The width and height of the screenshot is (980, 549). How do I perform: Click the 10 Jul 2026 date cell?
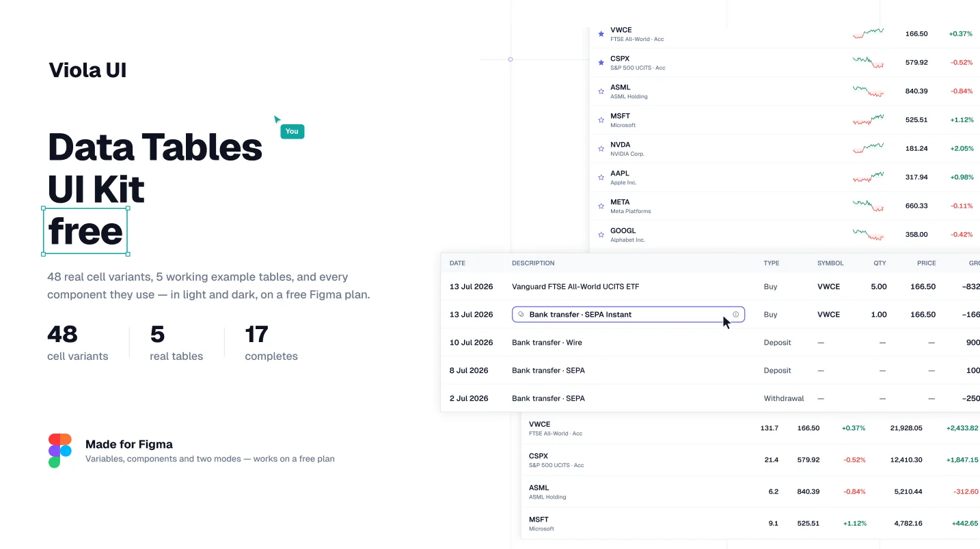(x=471, y=343)
